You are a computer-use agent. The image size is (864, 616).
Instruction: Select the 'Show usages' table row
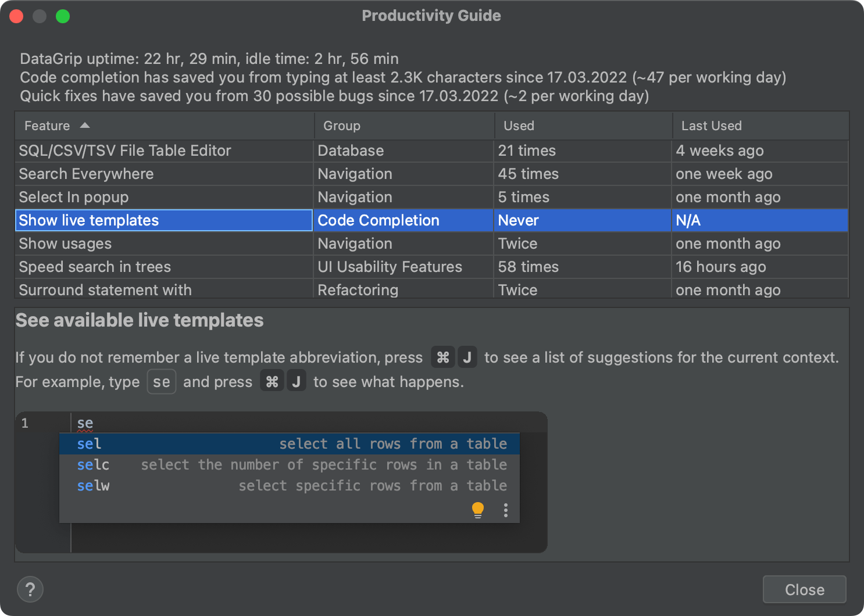click(163, 243)
